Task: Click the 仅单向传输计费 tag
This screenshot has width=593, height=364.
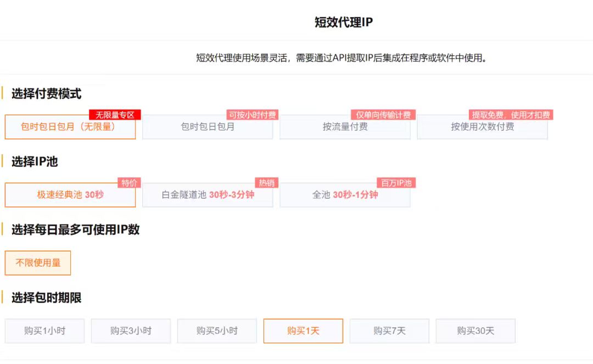Action: pyautogui.click(x=383, y=115)
